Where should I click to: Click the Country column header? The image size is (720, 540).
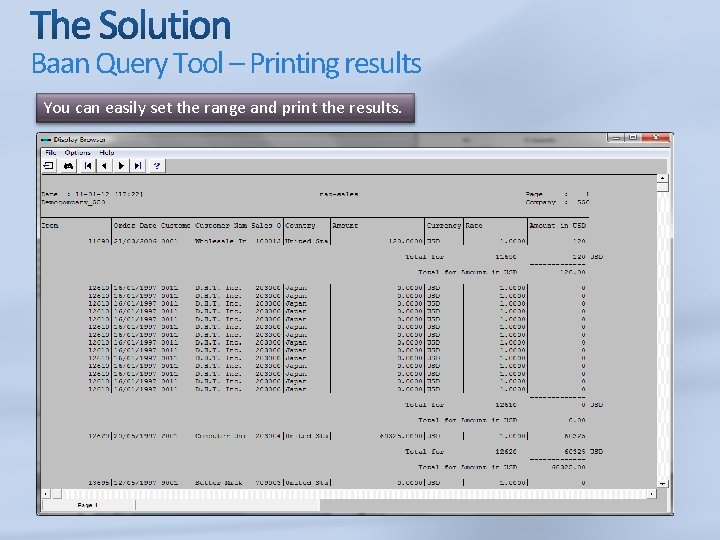(x=300, y=225)
